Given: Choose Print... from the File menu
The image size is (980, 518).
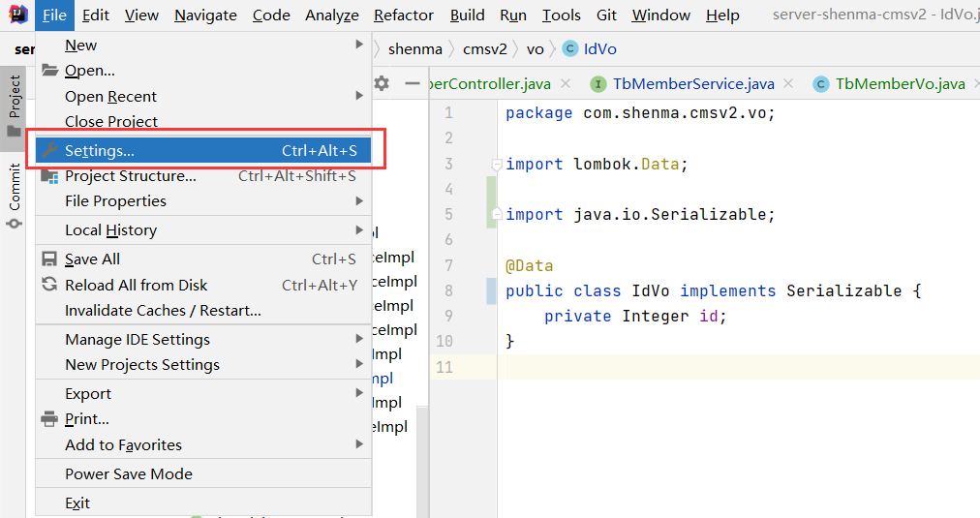Looking at the screenshot, I should click(x=203, y=418).
